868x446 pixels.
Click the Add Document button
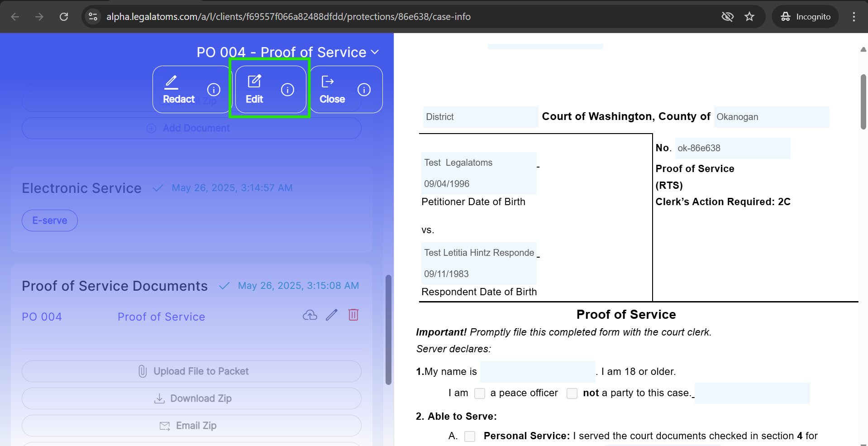191,128
